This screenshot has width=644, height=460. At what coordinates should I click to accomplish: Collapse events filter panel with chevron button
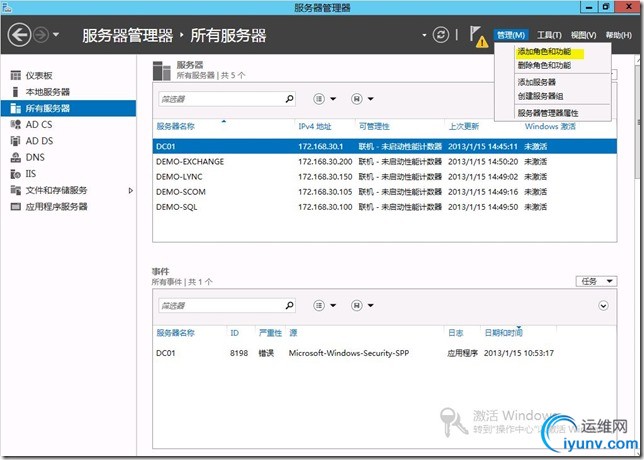tap(603, 306)
